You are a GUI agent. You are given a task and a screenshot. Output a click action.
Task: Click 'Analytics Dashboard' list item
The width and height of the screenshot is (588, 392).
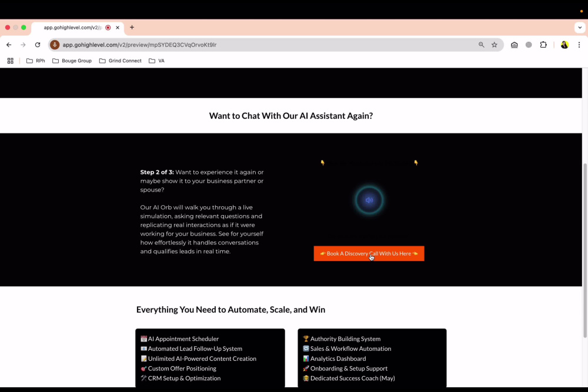(x=335, y=359)
